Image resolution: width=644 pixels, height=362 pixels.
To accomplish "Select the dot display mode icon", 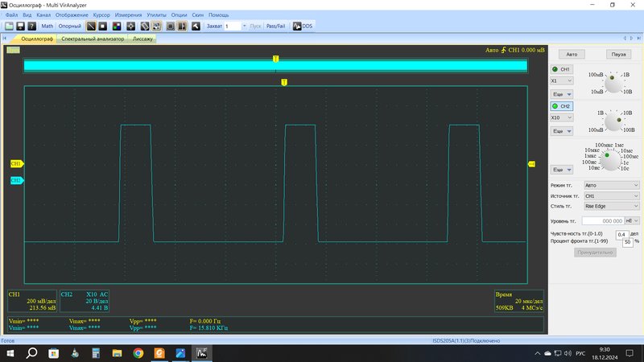I will (103, 26).
